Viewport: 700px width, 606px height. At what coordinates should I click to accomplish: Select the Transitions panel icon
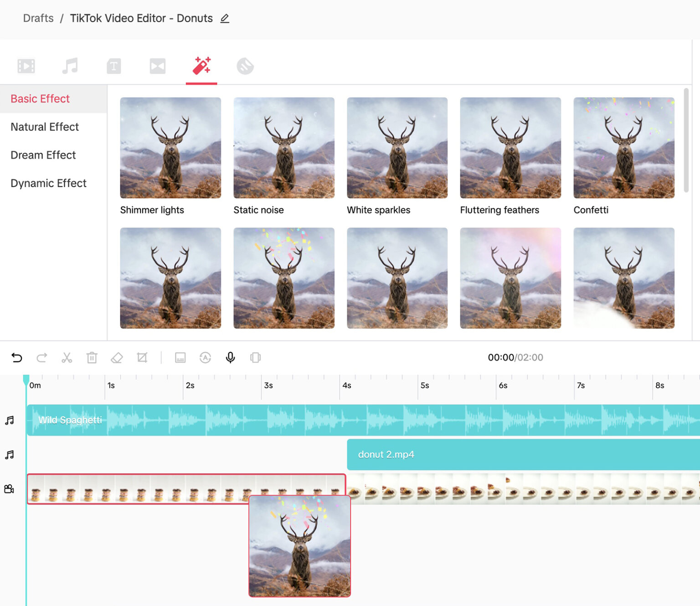coord(157,65)
